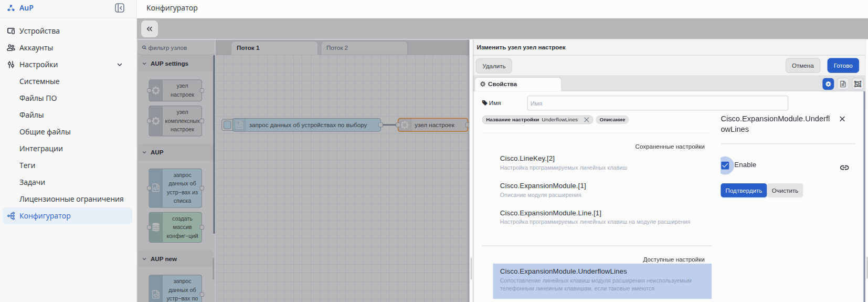Click Отмена button
The width and height of the screenshot is (868, 302).
(x=802, y=66)
